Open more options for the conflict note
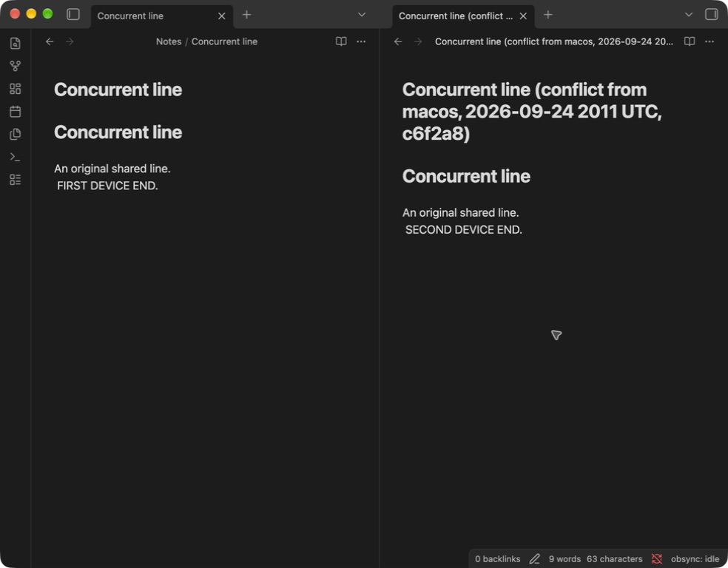 coord(710,41)
